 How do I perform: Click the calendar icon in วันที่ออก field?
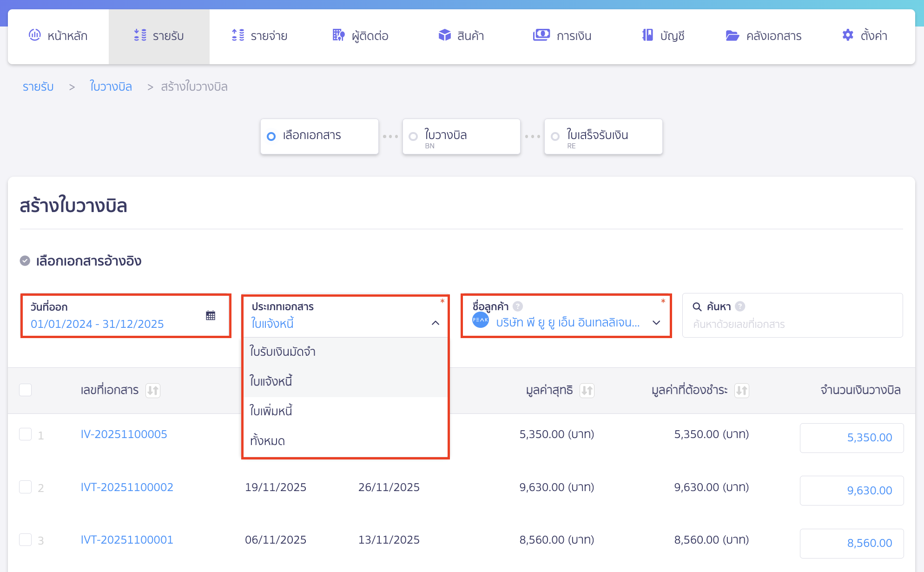211,315
